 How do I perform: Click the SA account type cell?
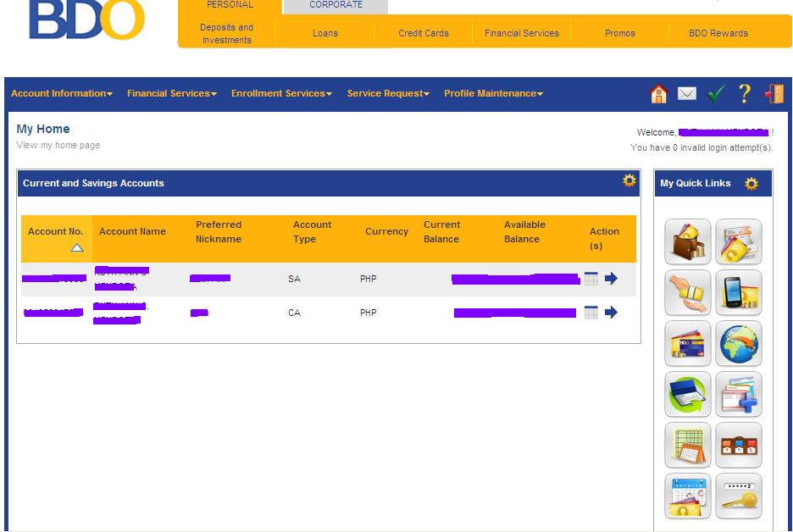point(294,279)
